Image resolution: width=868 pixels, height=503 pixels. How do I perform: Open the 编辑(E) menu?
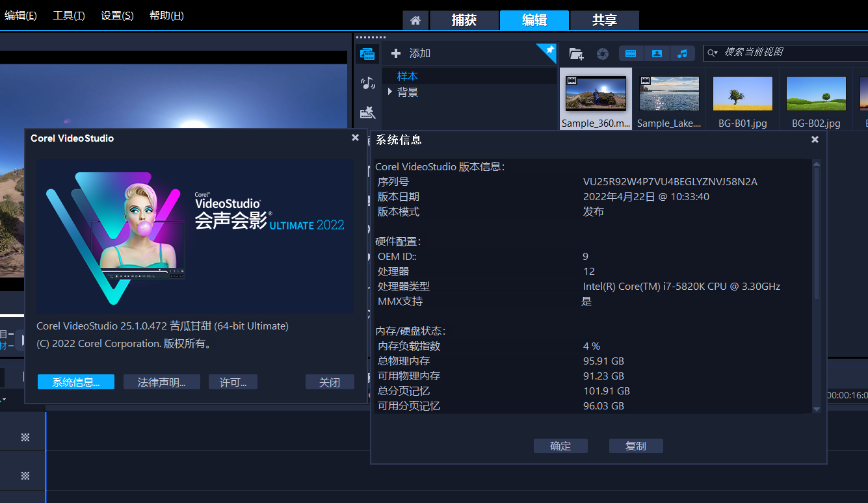[21, 16]
